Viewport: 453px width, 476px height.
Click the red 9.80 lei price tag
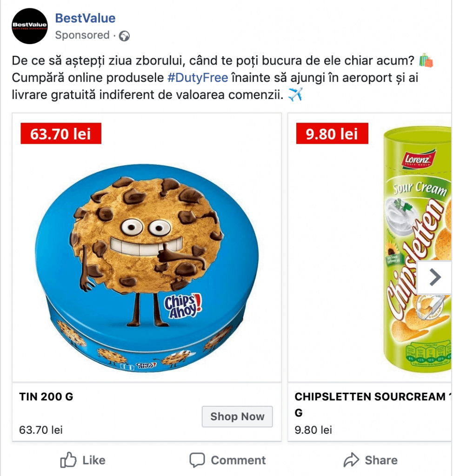tap(332, 134)
